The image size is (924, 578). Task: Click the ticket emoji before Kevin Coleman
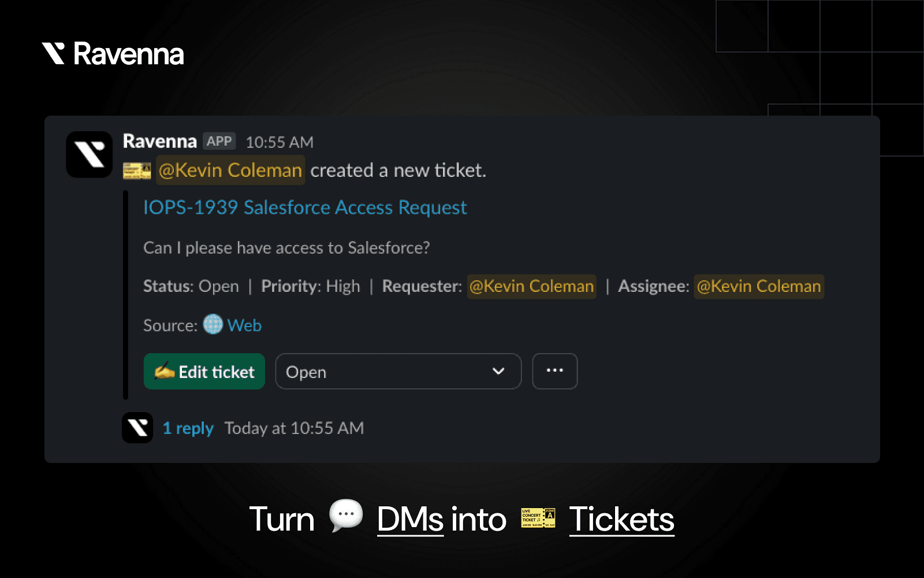coord(137,171)
